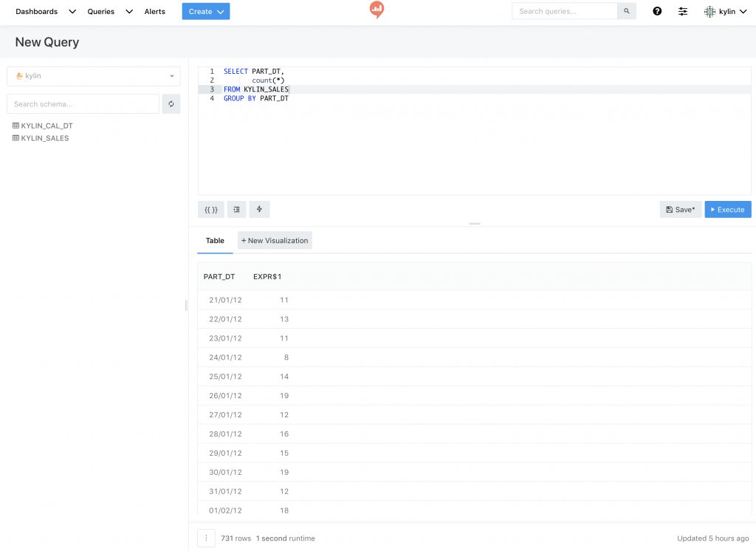Open the kylin data source selector
756x551 pixels.
point(93,76)
